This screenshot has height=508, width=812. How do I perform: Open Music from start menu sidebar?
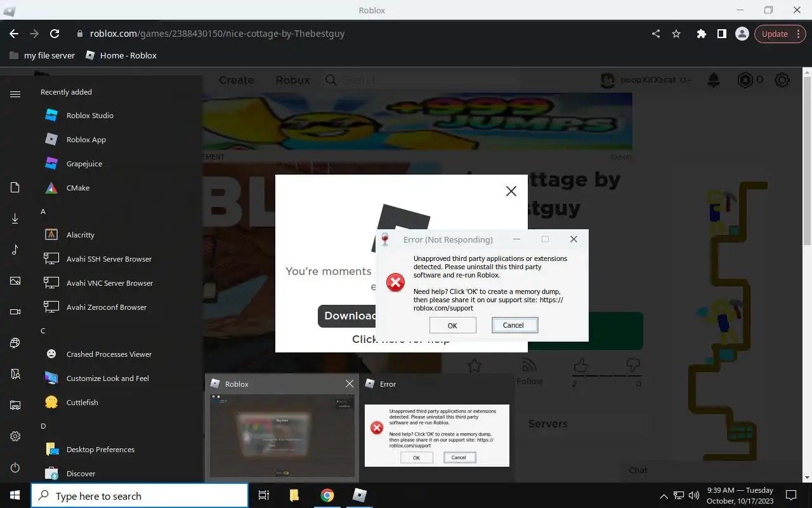click(15, 250)
